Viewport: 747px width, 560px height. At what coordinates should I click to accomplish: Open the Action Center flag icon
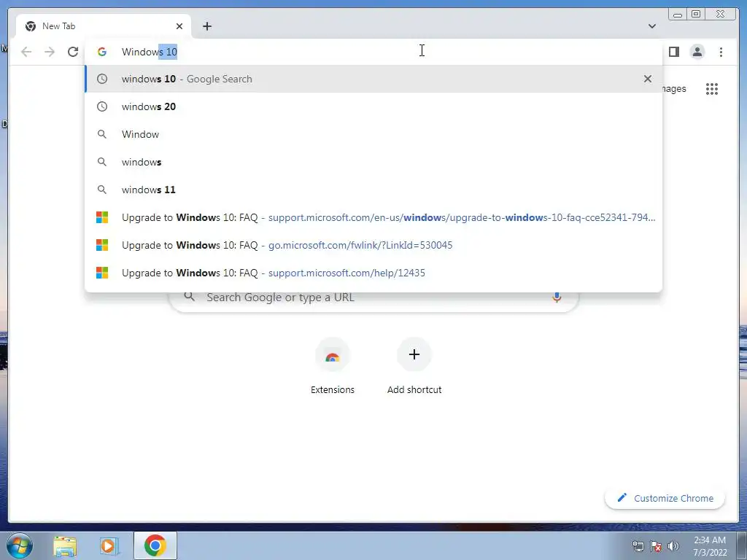click(x=656, y=546)
